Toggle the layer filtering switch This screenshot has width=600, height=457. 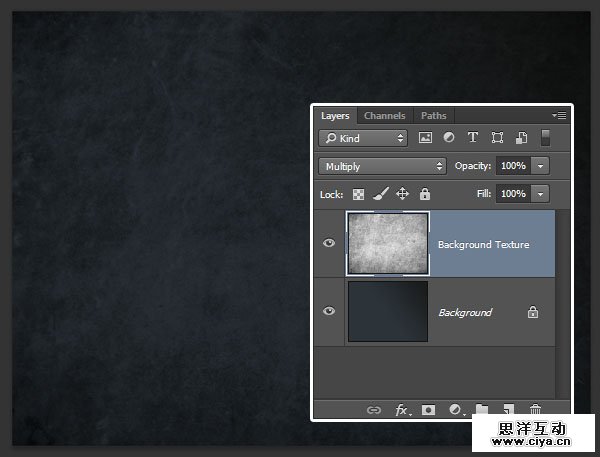click(546, 138)
